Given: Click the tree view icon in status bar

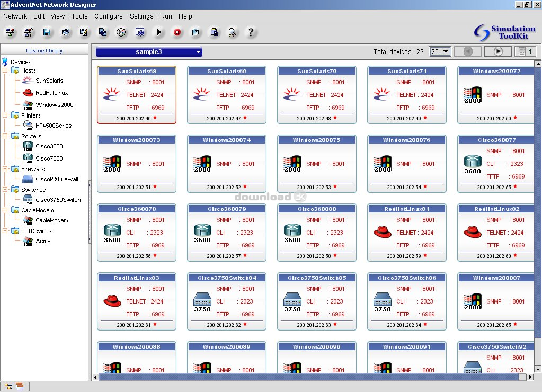Looking at the screenshot, I should tap(8, 386).
